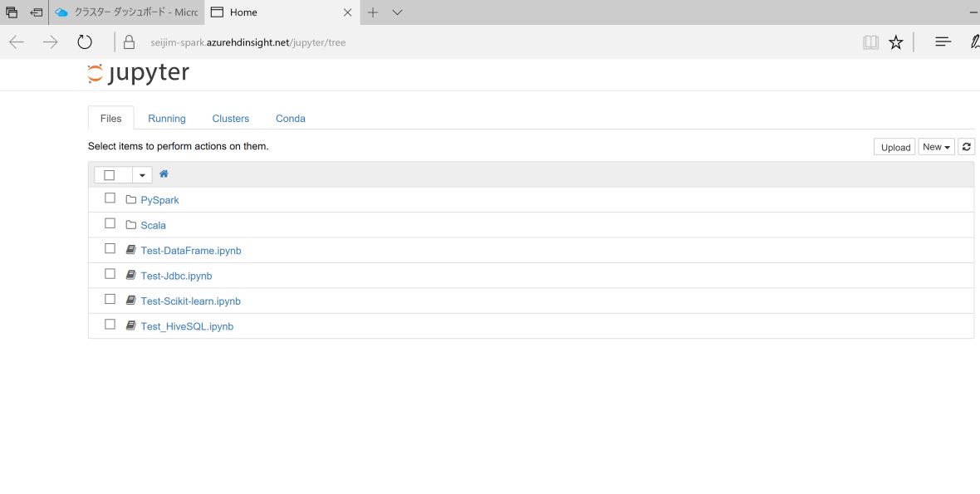The image size is (980, 494).
Task: Refresh the notebook list with the refresh icon
Action: [x=966, y=146]
